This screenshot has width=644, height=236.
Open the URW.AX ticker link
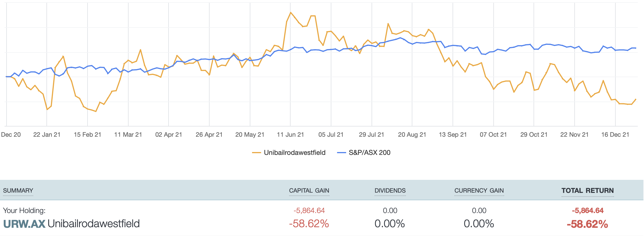pos(24,224)
